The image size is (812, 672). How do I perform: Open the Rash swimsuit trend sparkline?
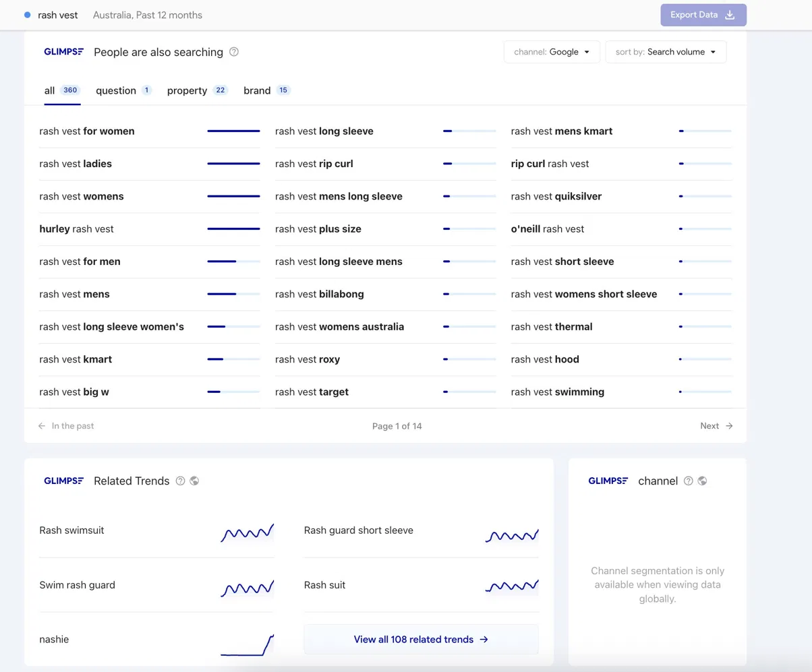pos(247,532)
